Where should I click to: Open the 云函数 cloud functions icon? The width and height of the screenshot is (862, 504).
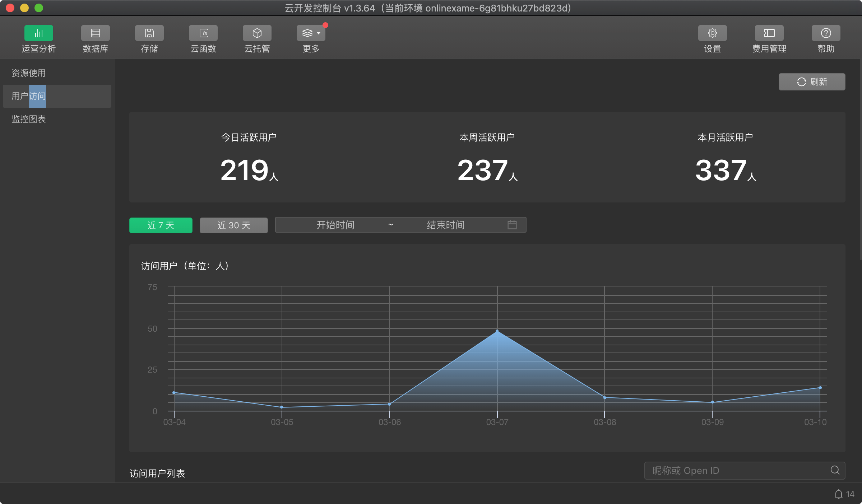tap(203, 33)
